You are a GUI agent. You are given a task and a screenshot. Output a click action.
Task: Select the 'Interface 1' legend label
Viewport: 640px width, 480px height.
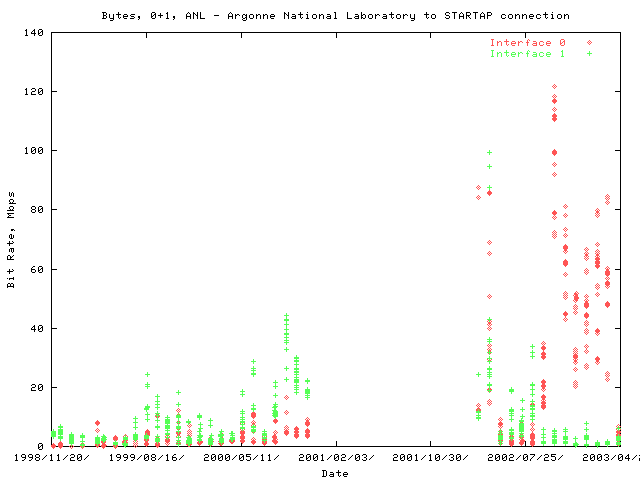(528, 54)
